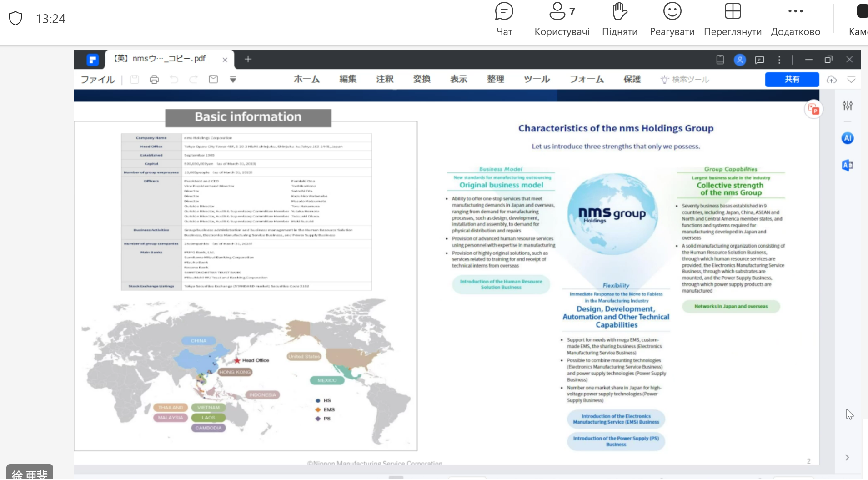Click the MEXICO map label
The height and width of the screenshot is (480, 868).
tap(327, 380)
